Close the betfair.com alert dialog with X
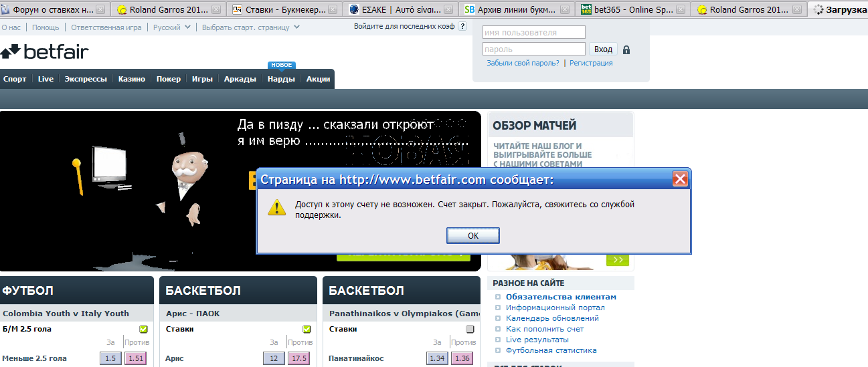This screenshot has height=367, width=868. (680, 179)
